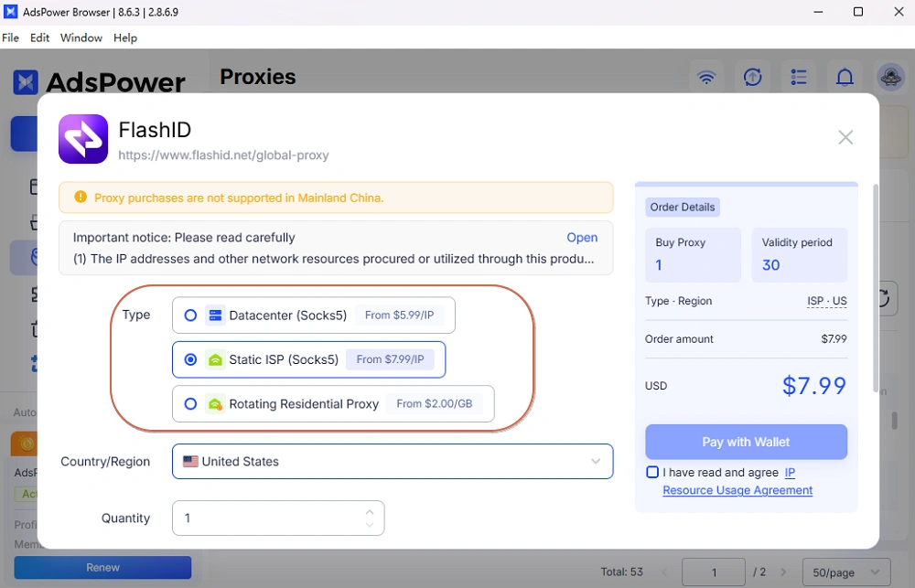Click the AdsPower logo in sidebar
915x588 pixels.
click(99, 82)
